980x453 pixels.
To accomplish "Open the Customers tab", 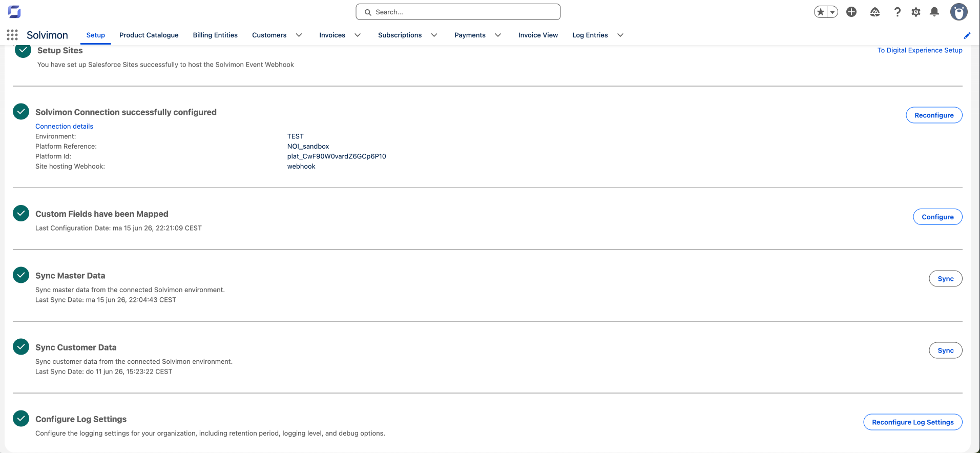I will point(269,35).
